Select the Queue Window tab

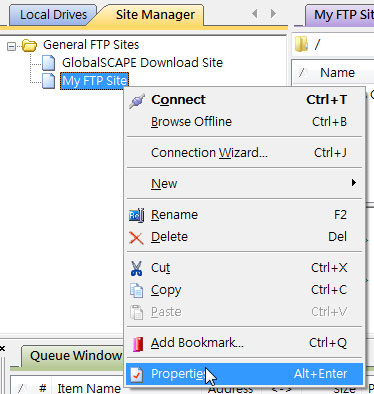pos(75,356)
